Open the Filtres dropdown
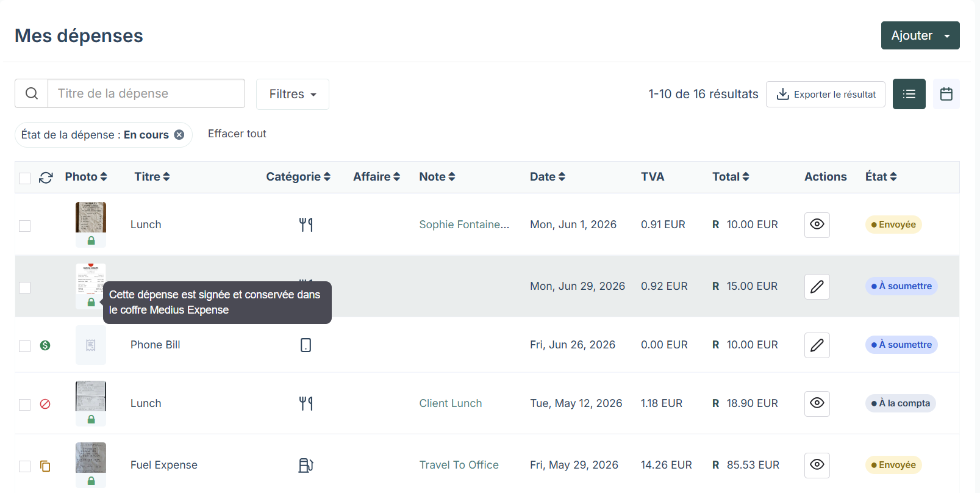The height and width of the screenshot is (493, 980). coord(293,94)
